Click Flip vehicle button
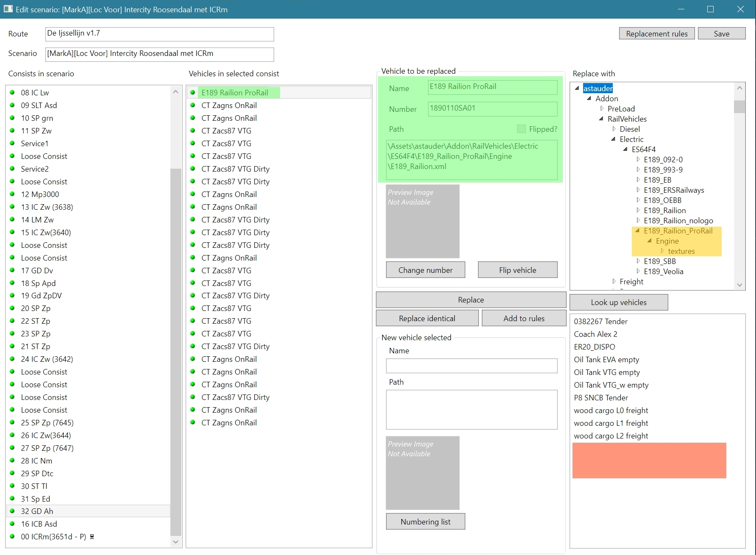Viewport: 756px width, 555px height. point(517,270)
